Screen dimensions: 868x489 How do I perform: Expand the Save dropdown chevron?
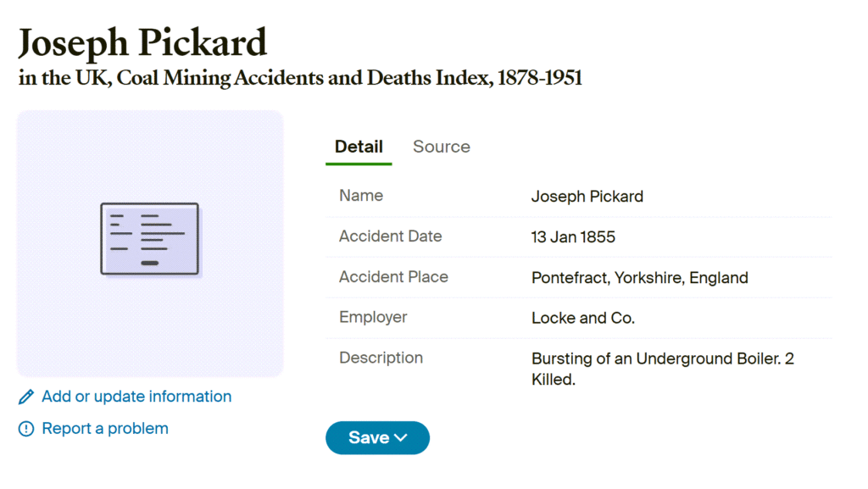pos(401,438)
